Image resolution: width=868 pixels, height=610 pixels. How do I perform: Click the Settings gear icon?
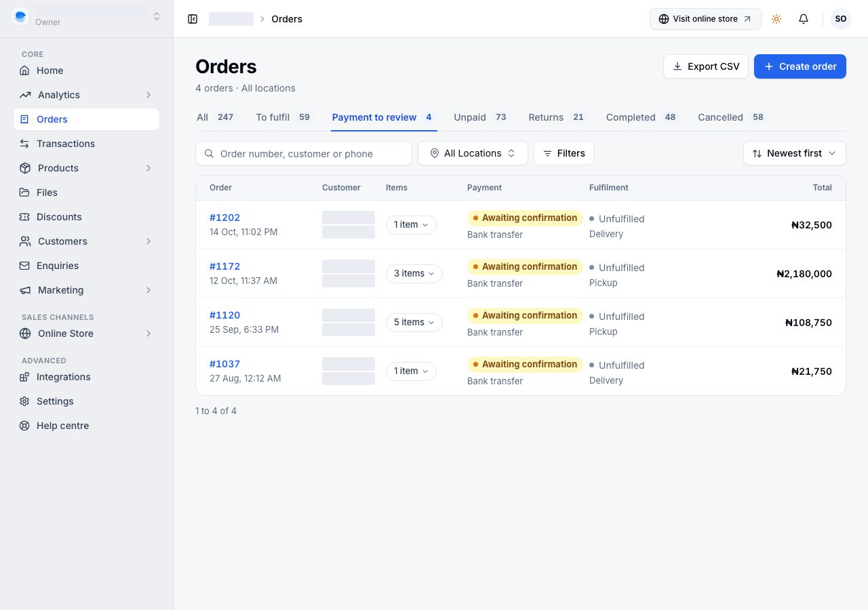click(x=25, y=401)
